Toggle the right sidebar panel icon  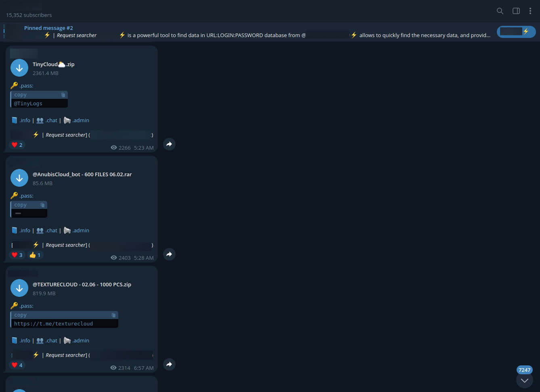coord(516,11)
